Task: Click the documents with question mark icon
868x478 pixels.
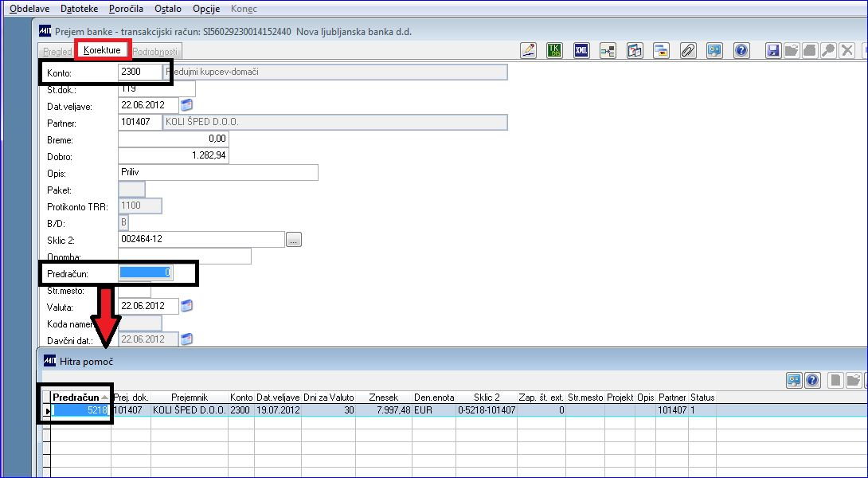Action: [635, 50]
